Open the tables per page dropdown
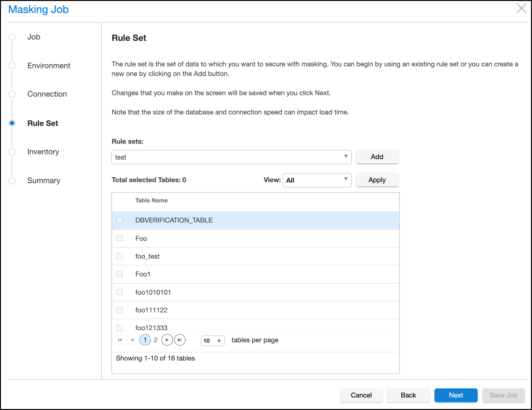 (x=212, y=341)
